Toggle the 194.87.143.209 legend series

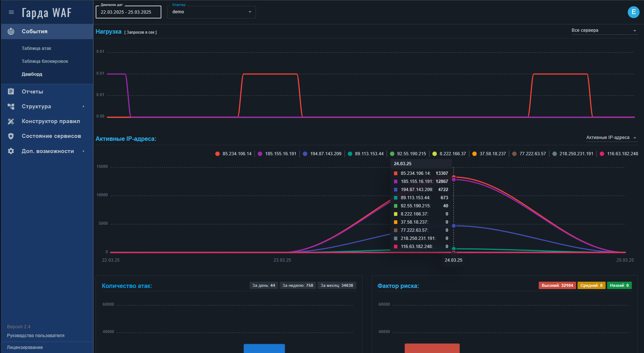click(322, 154)
